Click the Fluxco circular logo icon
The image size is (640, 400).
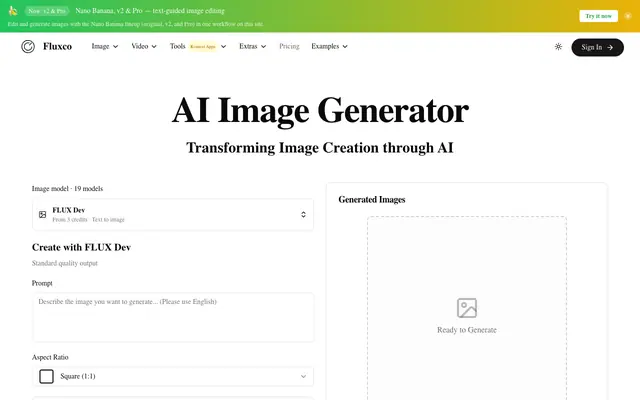[x=28, y=47]
